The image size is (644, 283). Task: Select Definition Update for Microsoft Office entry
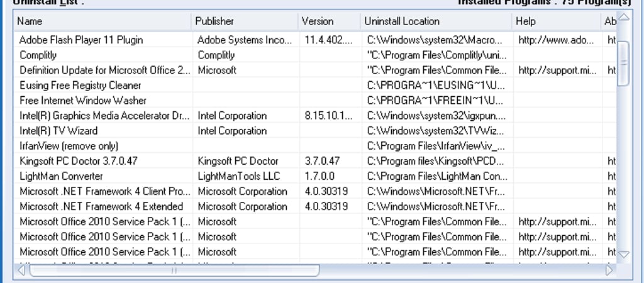[x=104, y=70]
